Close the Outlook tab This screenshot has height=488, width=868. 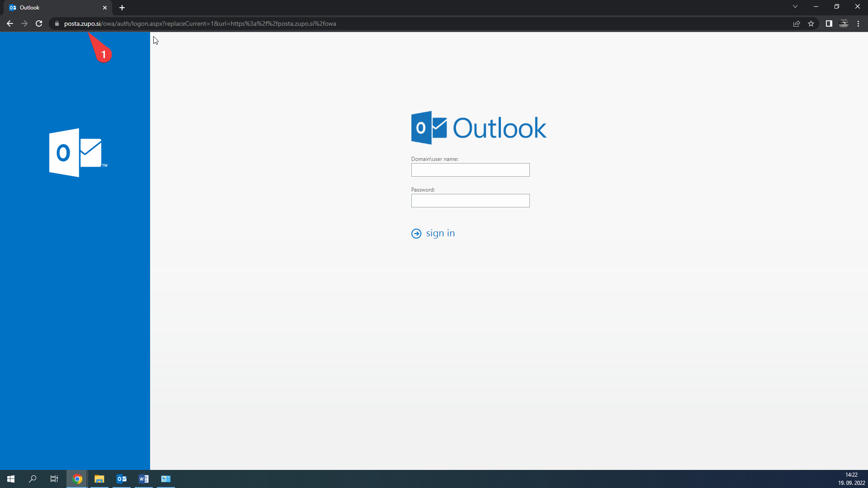105,8
